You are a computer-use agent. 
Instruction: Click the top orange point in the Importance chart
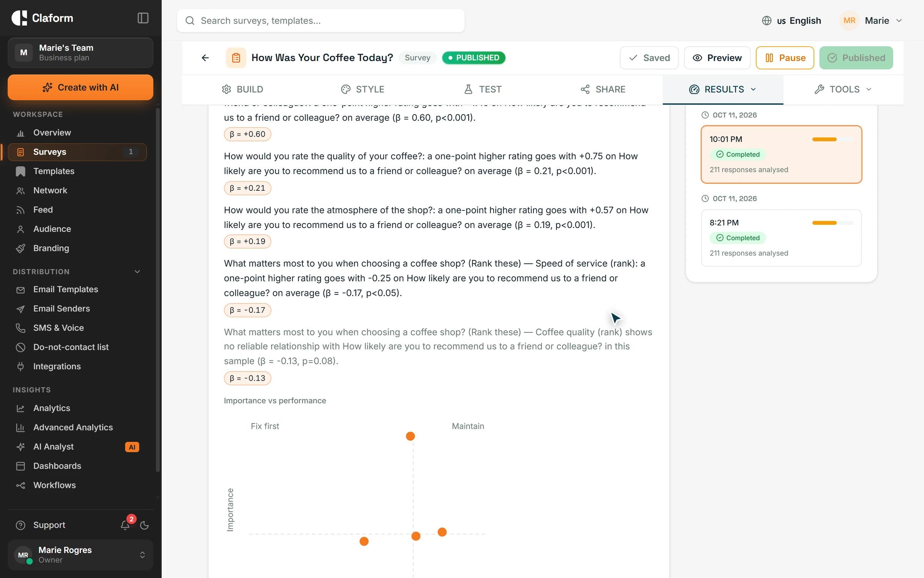point(410,436)
